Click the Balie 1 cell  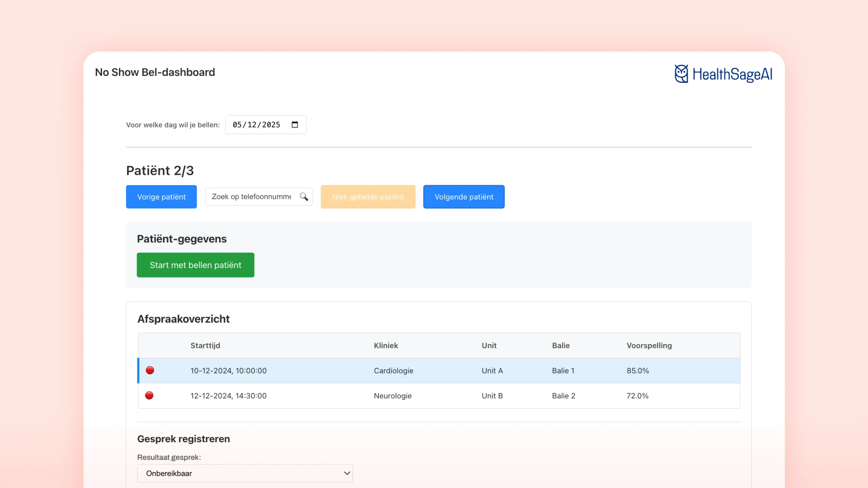click(x=563, y=370)
